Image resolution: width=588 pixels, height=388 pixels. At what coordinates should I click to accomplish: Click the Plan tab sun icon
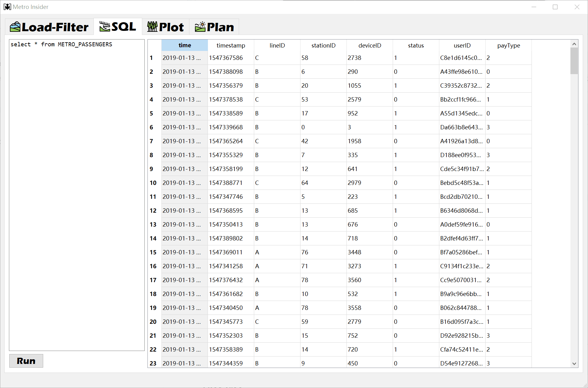point(200,27)
